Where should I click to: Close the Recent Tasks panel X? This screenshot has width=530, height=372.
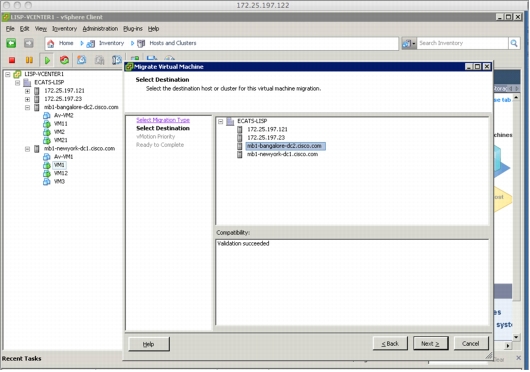pyautogui.click(x=519, y=358)
